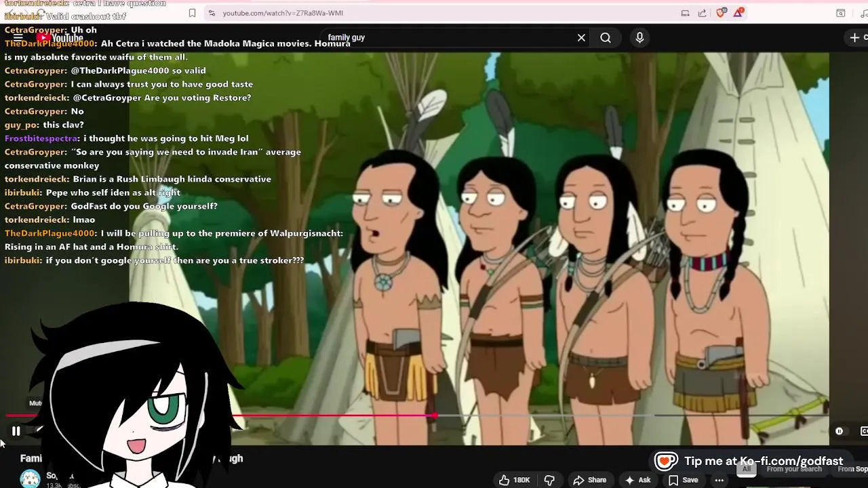Image resolution: width=868 pixels, height=488 pixels.
Task: Click CetraGroyper's 'No' chat message
Action: (x=77, y=111)
